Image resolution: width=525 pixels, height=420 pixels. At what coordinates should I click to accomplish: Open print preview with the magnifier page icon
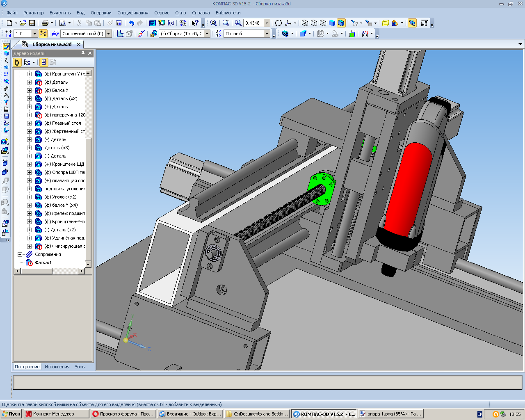62,23
